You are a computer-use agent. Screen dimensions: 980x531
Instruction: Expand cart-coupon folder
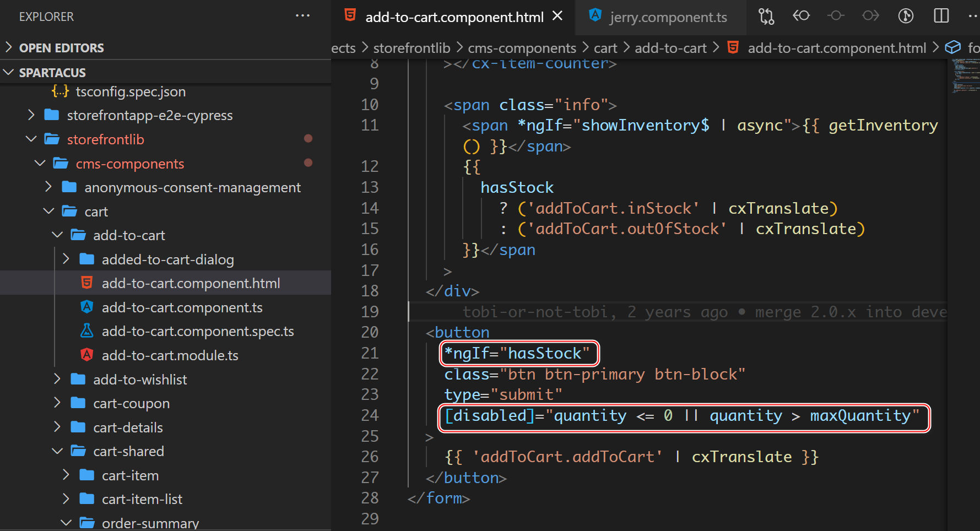coord(57,403)
